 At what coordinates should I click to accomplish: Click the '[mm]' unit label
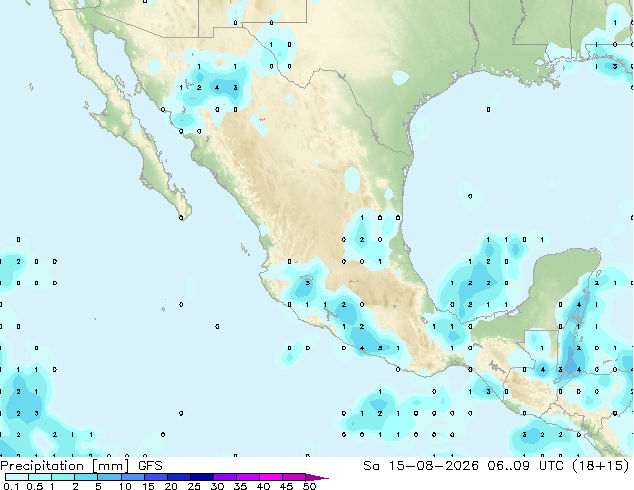click(x=111, y=466)
